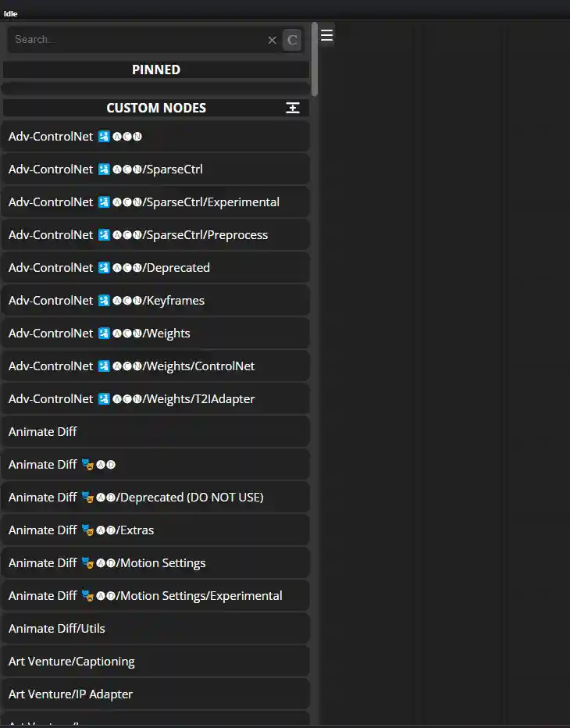The image size is (570, 728).
Task: Open the plain Animate Diff category
Action: tap(155, 432)
